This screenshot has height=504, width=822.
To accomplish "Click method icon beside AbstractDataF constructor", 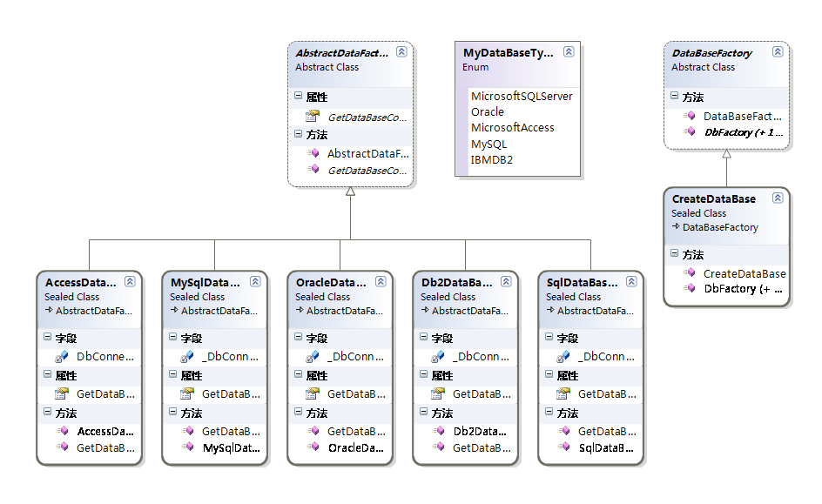I will (313, 153).
